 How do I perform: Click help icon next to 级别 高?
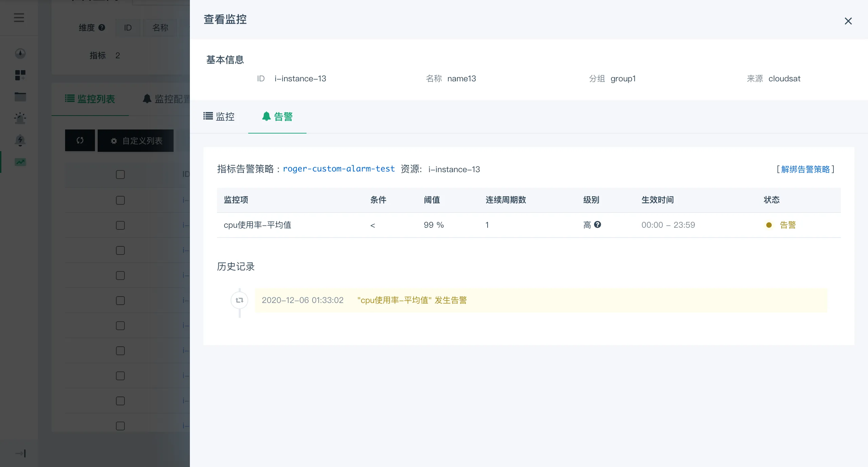tap(598, 224)
